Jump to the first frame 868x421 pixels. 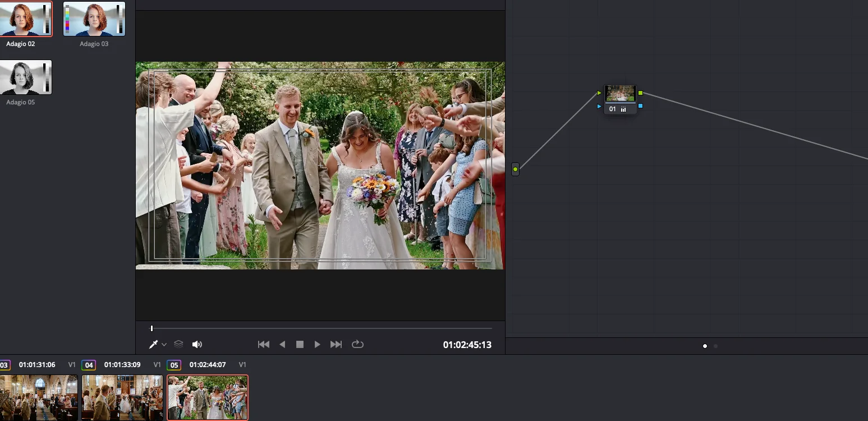(x=263, y=344)
